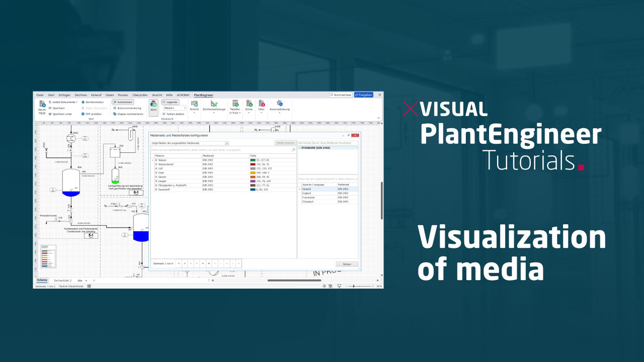Click the Medium column header

point(178,156)
